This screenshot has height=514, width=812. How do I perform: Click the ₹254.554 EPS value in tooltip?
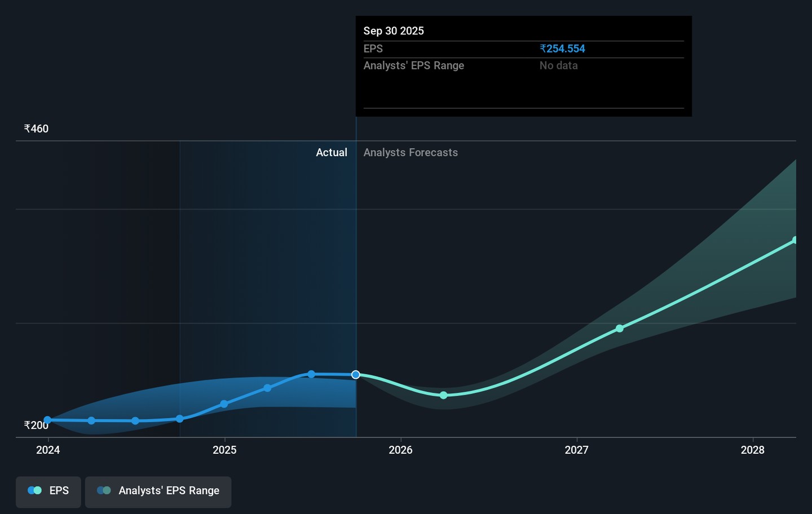[562, 49]
